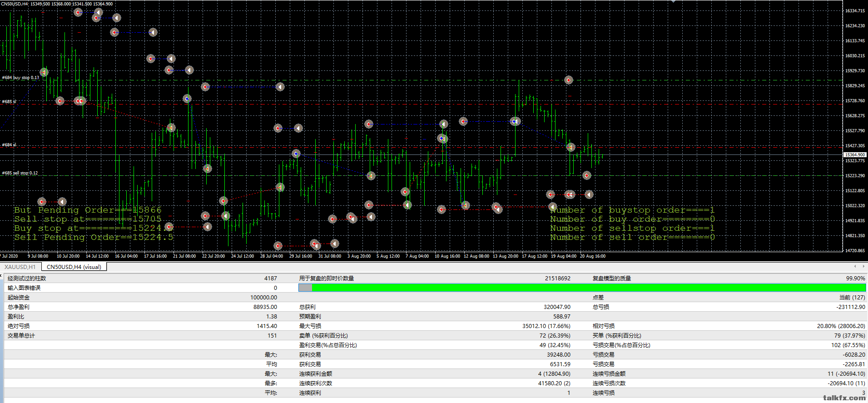Click the spread value 当前 (127)
Image resolution: width=868 pixels, height=403 pixels.
tap(852, 297)
